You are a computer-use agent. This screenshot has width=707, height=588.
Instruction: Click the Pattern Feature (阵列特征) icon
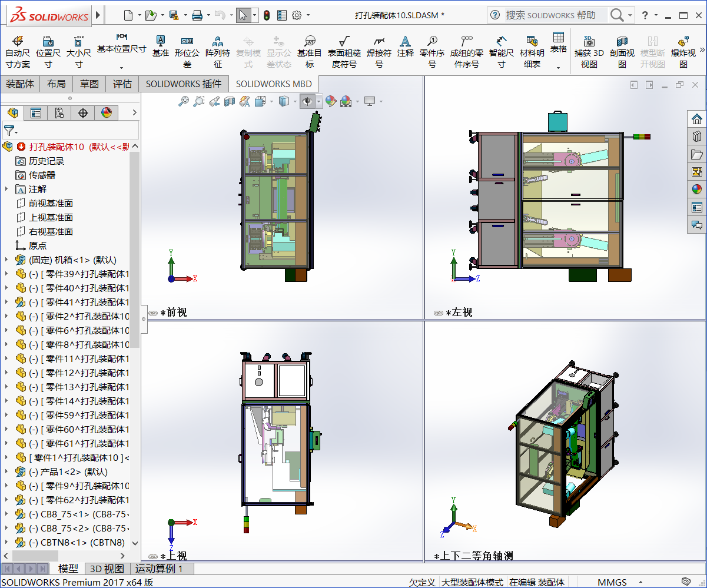click(218, 51)
